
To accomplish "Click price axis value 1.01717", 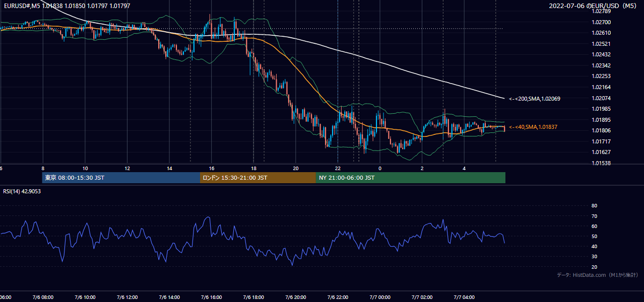I will pyautogui.click(x=601, y=141).
